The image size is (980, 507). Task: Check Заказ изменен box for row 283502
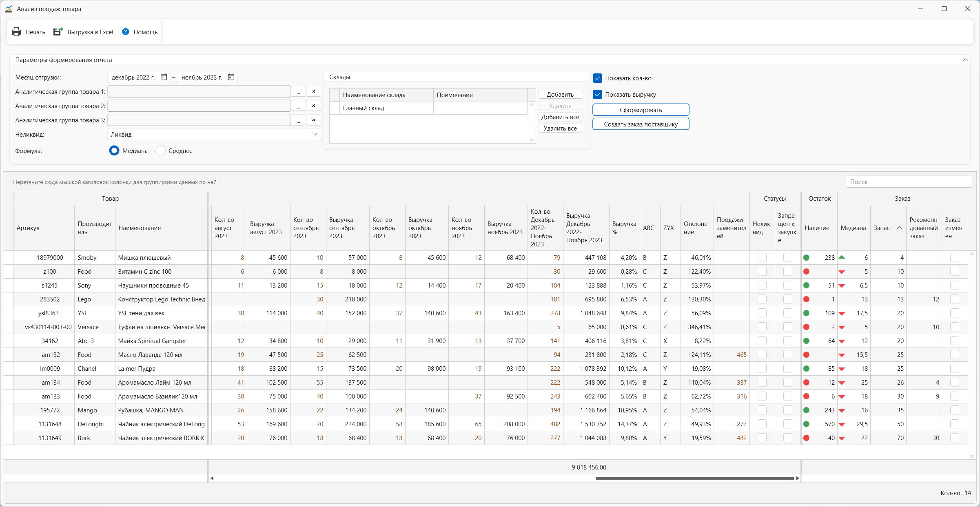(954, 299)
